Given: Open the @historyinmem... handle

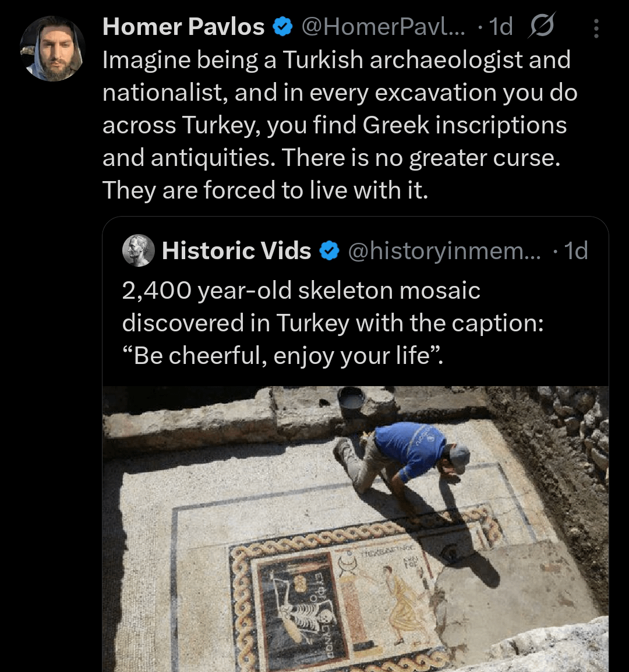Looking at the screenshot, I should click(444, 251).
